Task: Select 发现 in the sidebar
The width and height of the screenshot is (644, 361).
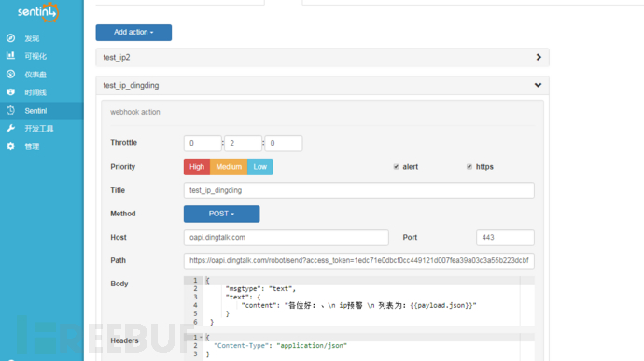Action: coord(32,38)
